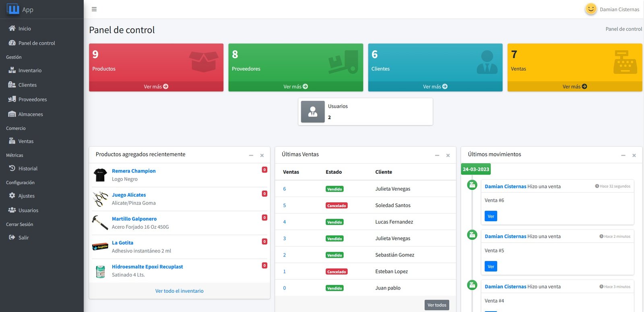The image size is (644, 312).
Task: Open the La Gotita product link
Action: coord(122,242)
